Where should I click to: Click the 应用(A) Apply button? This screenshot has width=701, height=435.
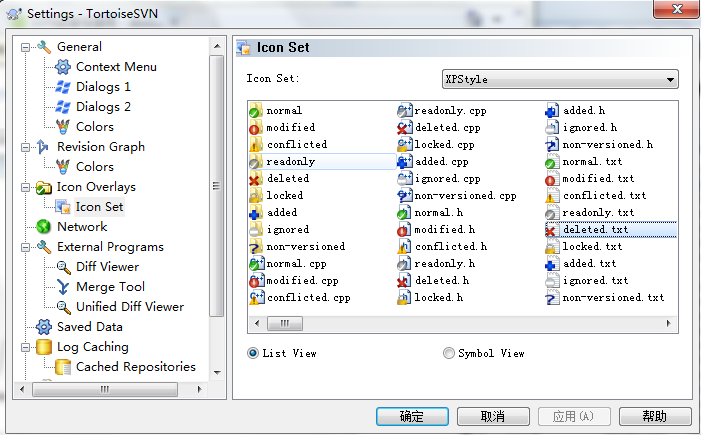pos(574,416)
